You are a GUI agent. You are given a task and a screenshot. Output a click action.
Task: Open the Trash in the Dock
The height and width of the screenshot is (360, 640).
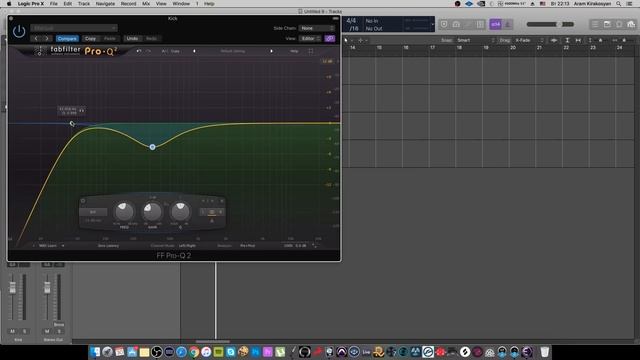pos(544,352)
